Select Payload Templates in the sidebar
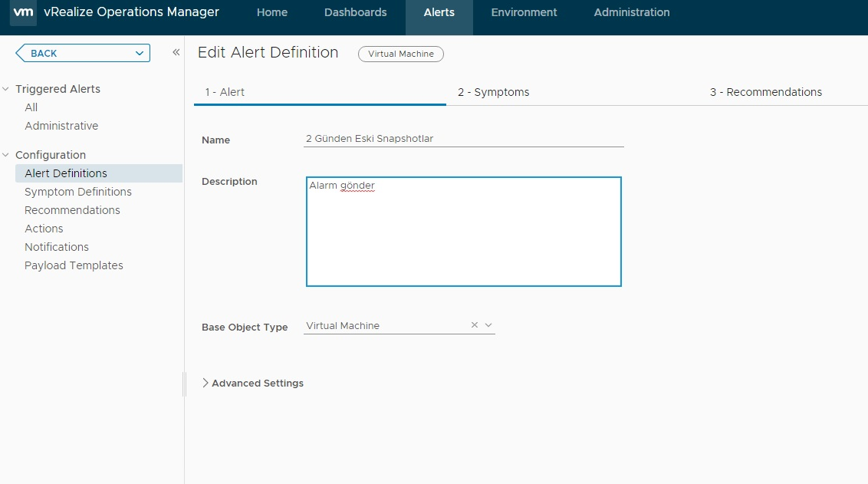This screenshot has height=484, width=868. (74, 265)
